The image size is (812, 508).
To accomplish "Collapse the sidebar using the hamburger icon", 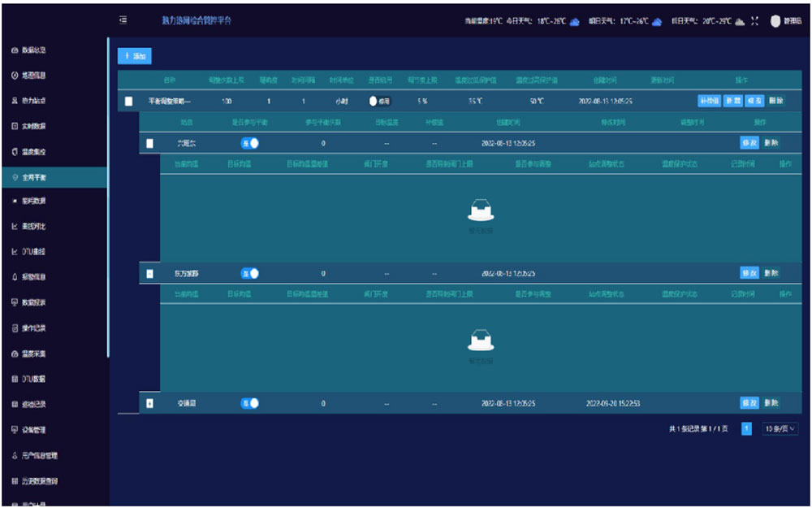I will click(123, 20).
